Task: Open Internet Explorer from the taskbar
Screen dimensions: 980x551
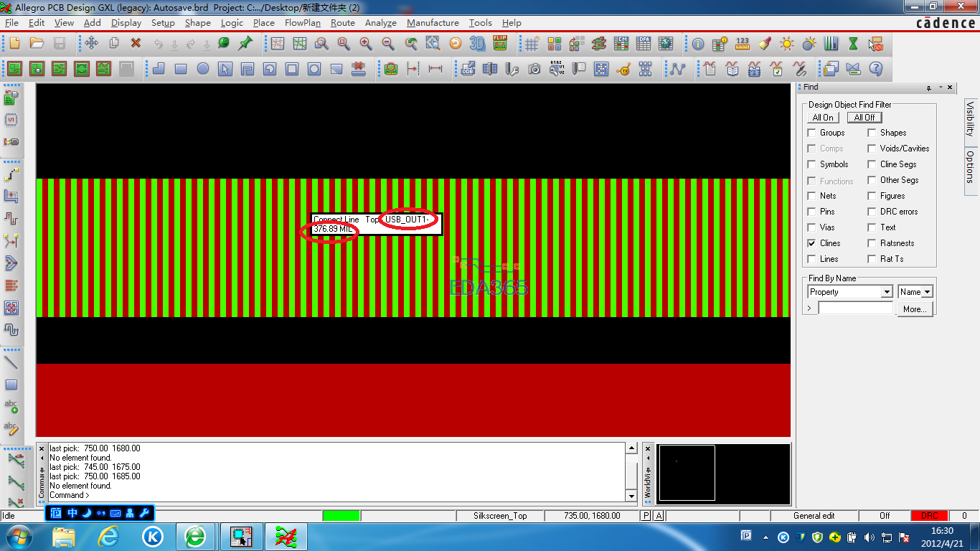Action: [108, 537]
